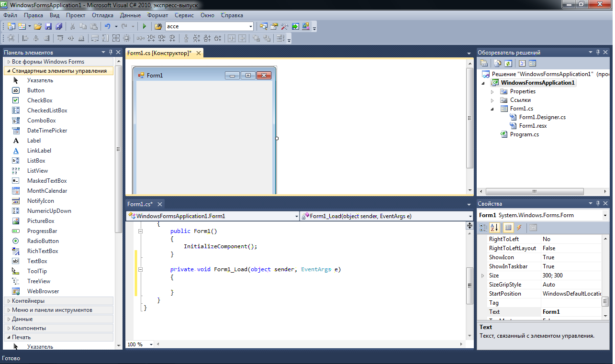The height and width of the screenshot is (364, 615).
Task: Open member dropdown Form1_Load
Action: 387,216
